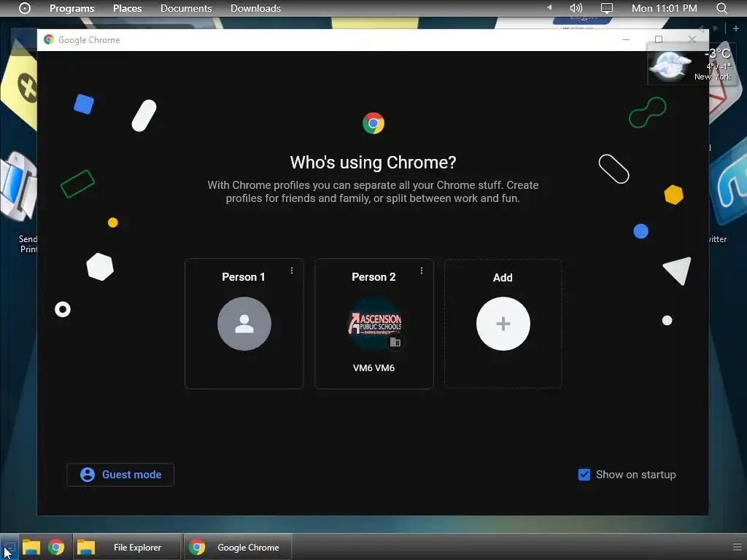Open Person 2 Ascension Public Schools profile

coord(374,324)
